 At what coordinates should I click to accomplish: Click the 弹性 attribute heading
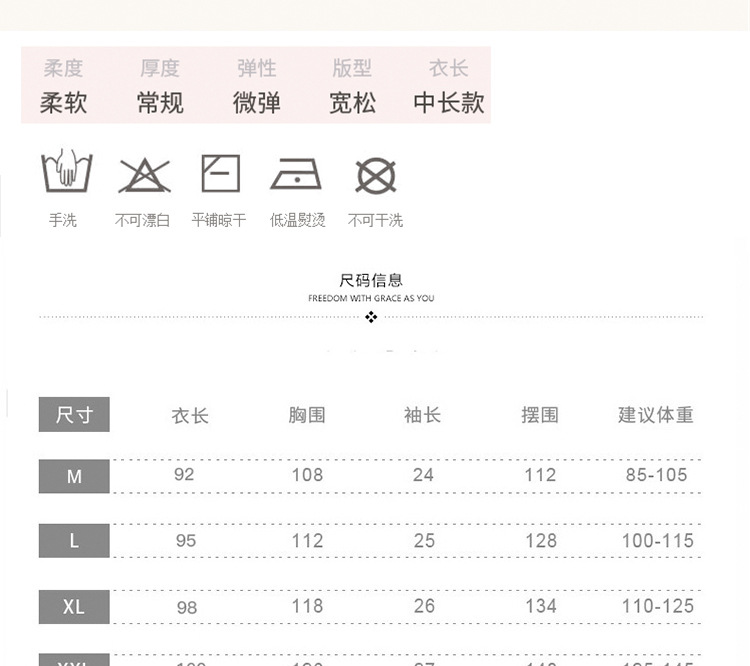tap(257, 68)
